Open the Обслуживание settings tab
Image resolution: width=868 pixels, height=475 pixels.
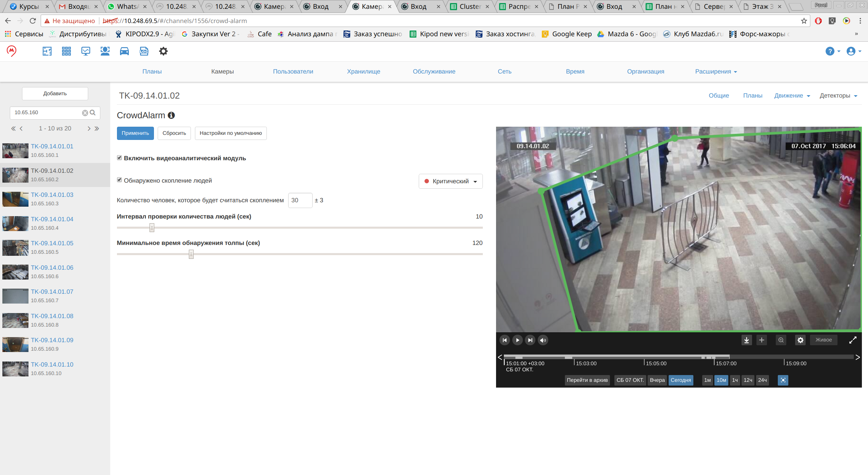(x=434, y=71)
